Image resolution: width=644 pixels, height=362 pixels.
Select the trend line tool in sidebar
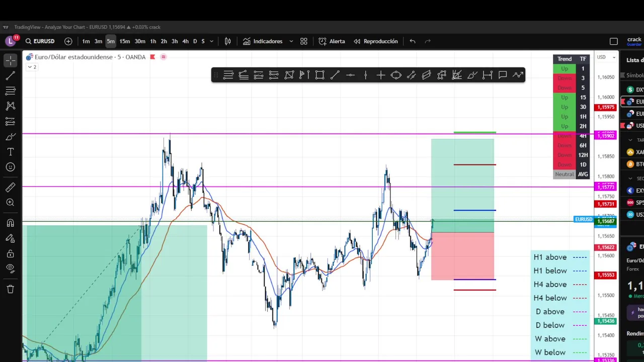tap(11, 76)
